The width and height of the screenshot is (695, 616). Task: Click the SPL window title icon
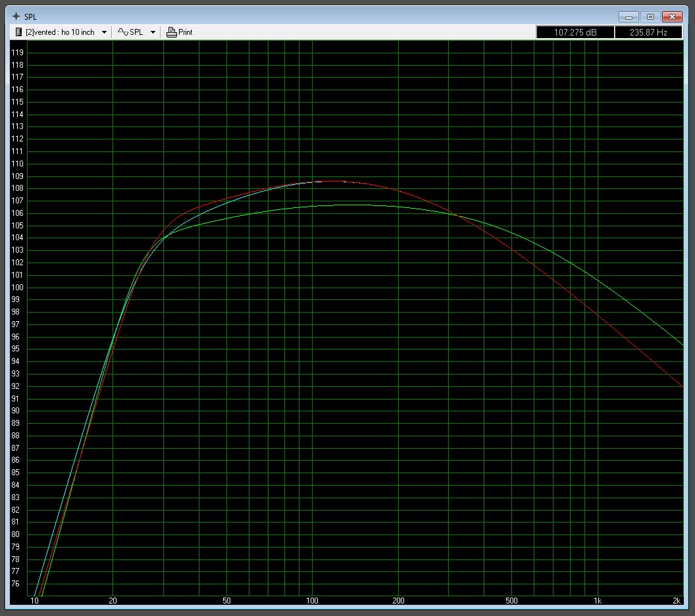[x=16, y=16]
